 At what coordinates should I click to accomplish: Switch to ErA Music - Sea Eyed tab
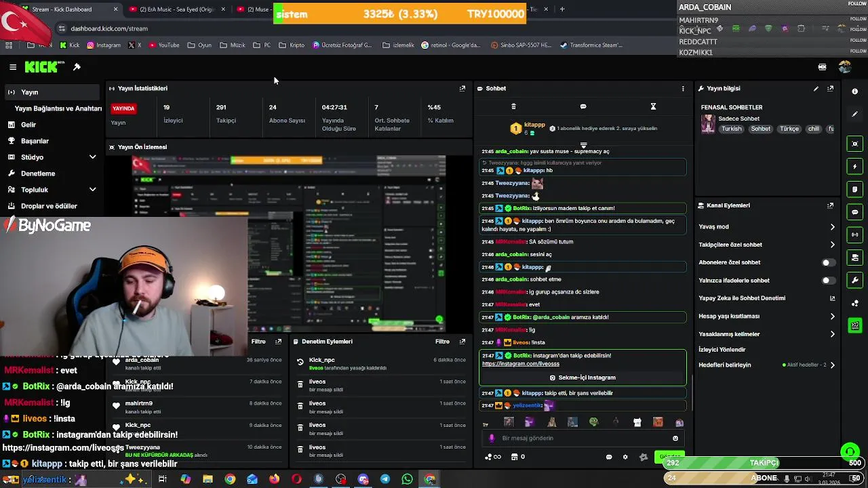click(178, 9)
